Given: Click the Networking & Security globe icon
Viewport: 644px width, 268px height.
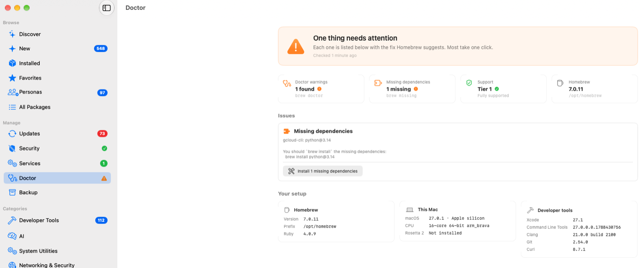Looking at the screenshot, I should [x=12, y=265].
